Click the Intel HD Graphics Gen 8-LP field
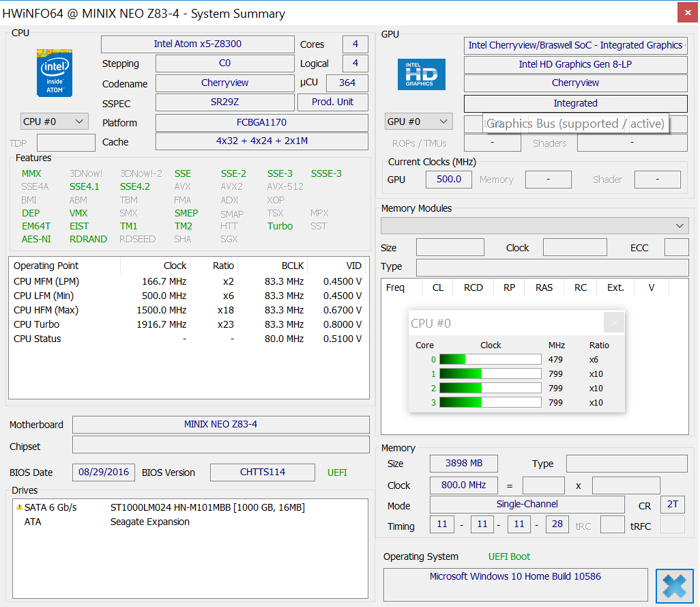 tap(575, 64)
